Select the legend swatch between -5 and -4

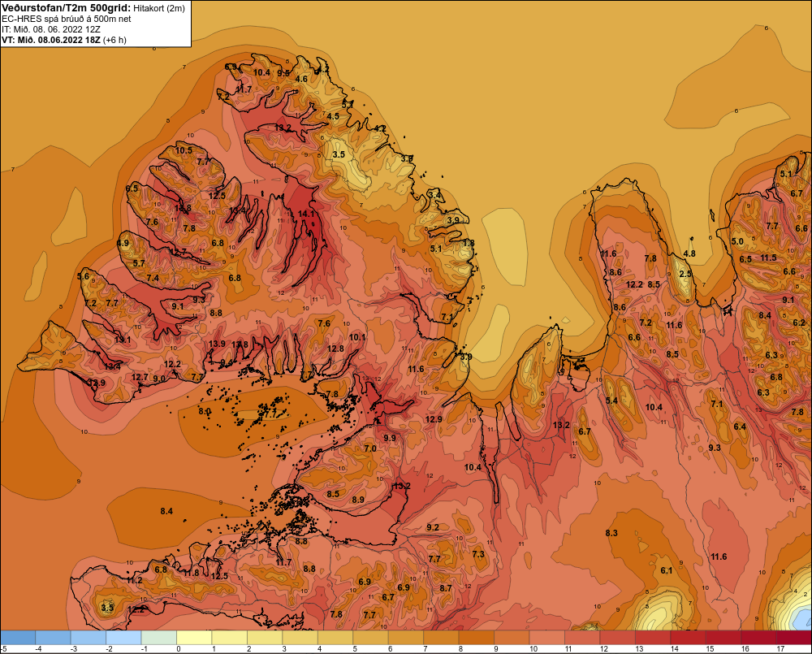(x=18, y=637)
